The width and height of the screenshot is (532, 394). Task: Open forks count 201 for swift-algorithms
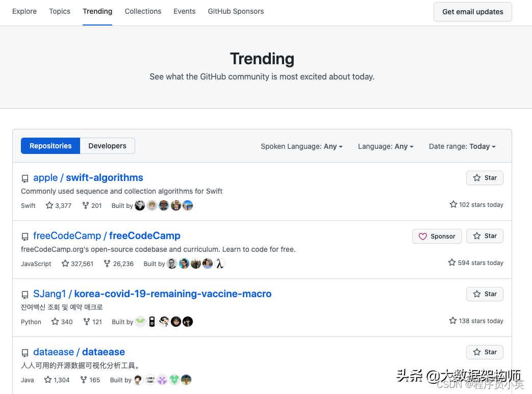(x=92, y=205)
